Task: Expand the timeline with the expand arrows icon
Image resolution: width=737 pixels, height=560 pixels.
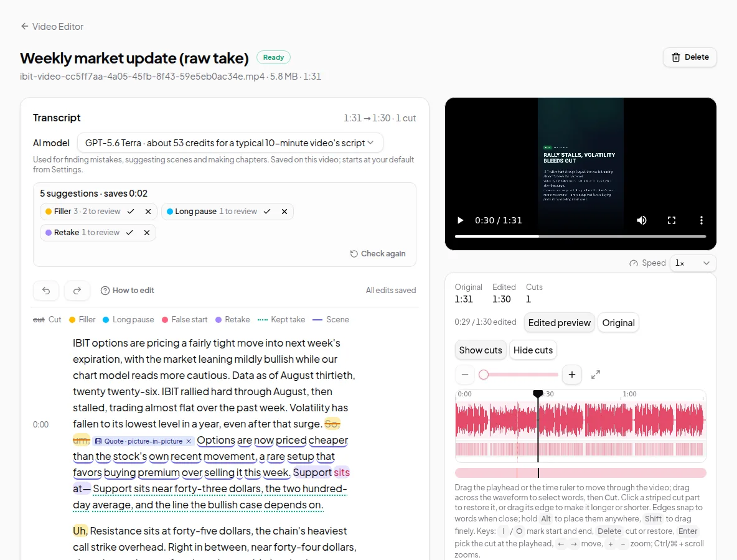Action: 596,375
